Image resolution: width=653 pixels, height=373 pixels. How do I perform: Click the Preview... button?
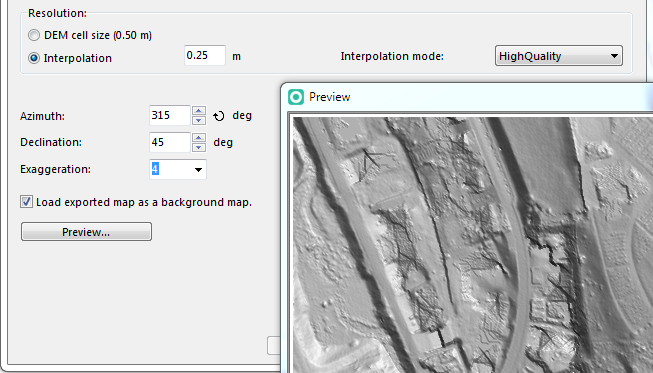click(86, 231)
